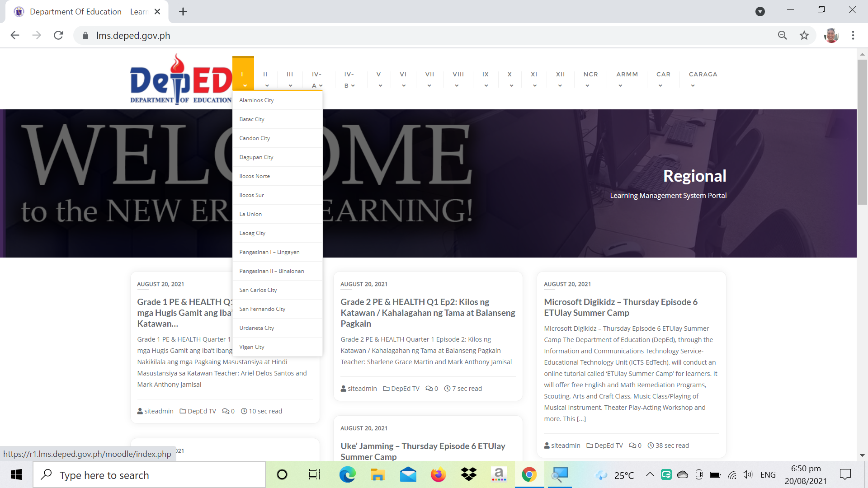Click the clock icon showing 7 sec read
This screenshot has height=488, width=868.
[x=447, y=388]
